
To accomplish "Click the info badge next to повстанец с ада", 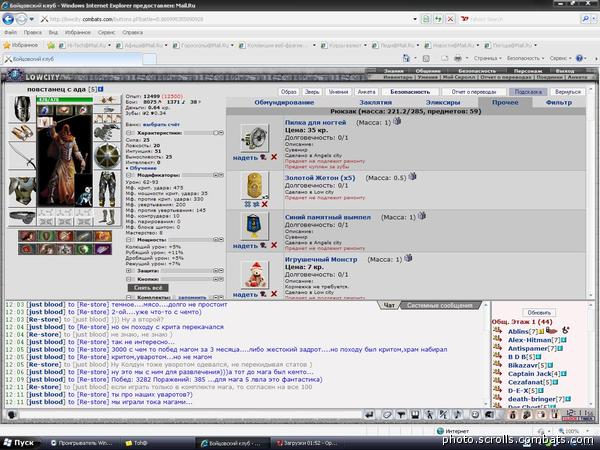I will click(x=101, y=89).
